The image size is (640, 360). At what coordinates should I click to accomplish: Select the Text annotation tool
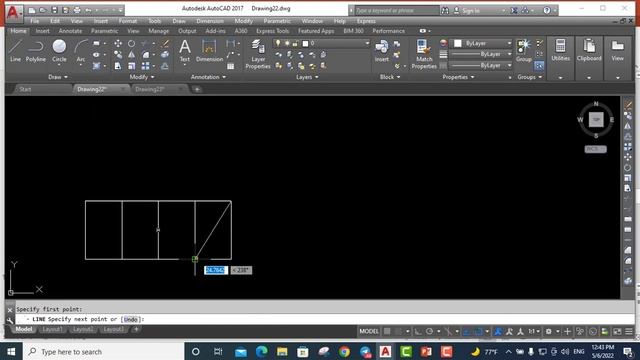(185, 51)
